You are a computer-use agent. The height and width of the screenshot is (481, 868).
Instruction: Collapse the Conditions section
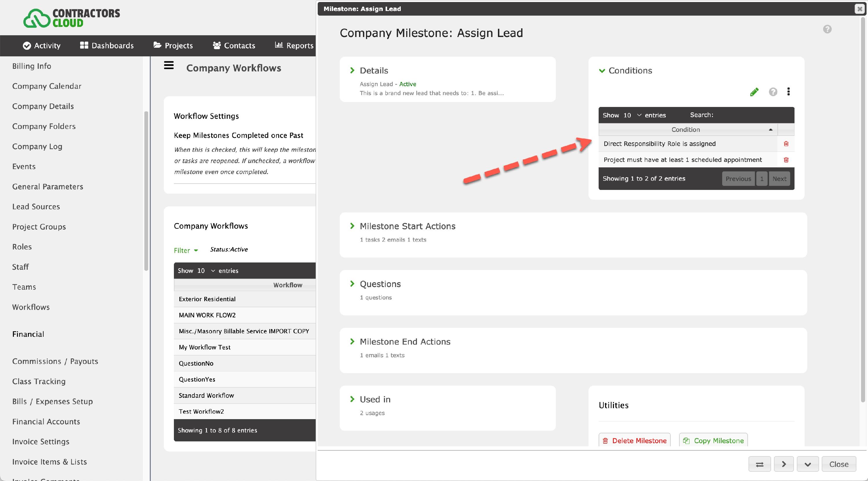(602, 71)
